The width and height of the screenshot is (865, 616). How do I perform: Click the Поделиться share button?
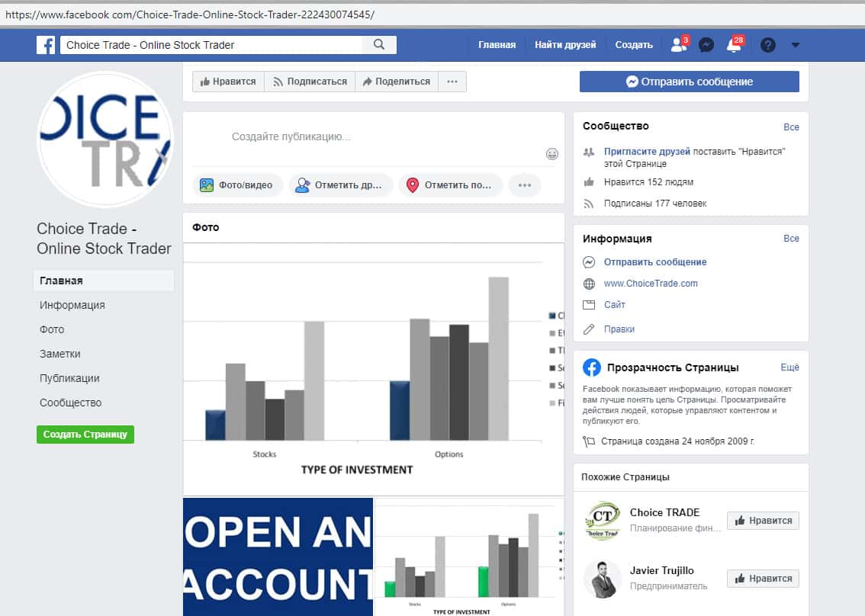click(x=397, y=82)
